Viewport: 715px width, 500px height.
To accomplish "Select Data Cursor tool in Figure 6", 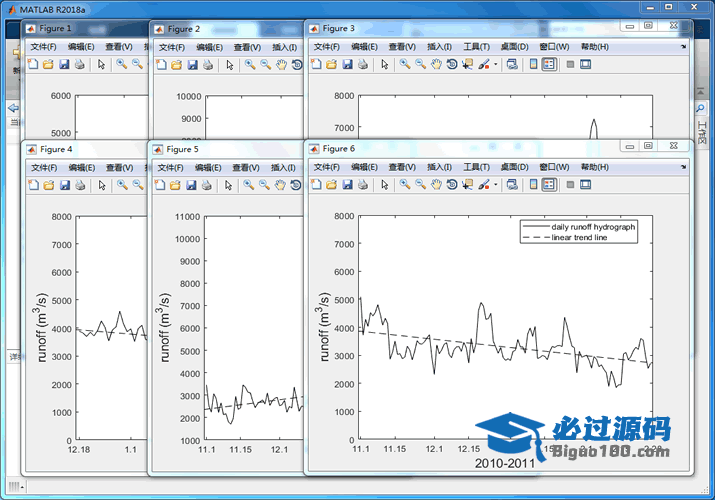I will tap(467, 185).
